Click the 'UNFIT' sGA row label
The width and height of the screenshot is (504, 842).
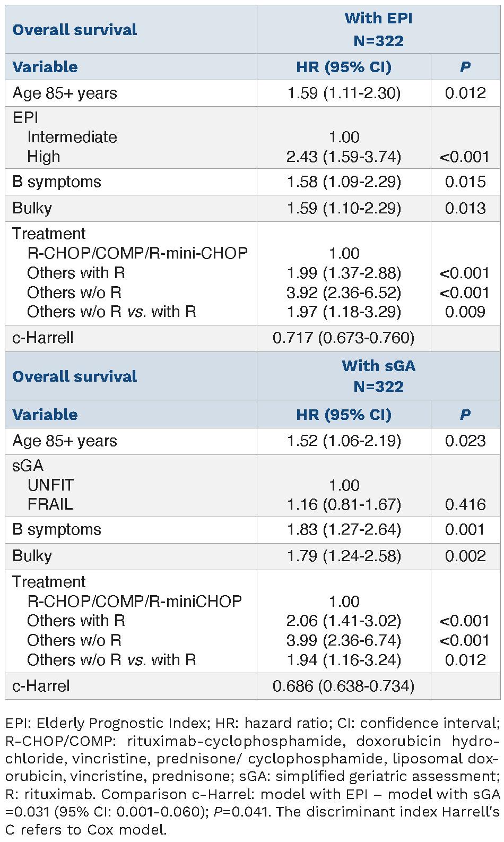[x=50, y=485]
